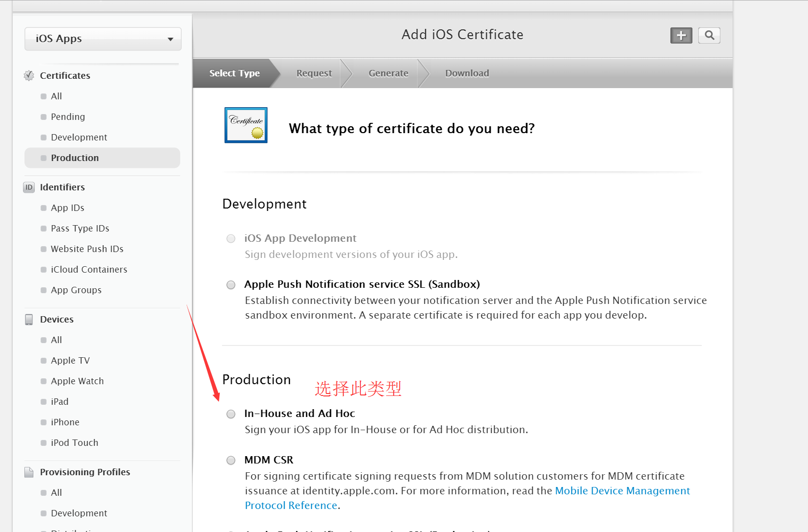Show All certificates
The width and height of the screenshot is (808, 532).
point(56,96)
